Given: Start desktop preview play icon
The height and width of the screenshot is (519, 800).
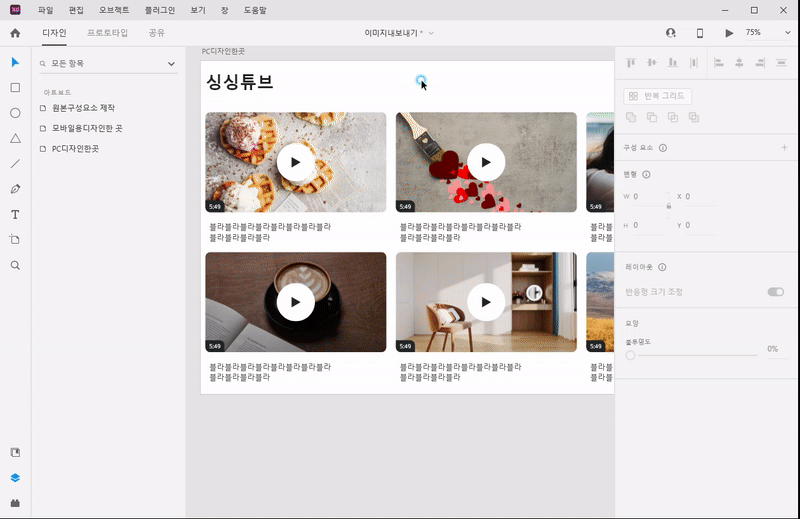Looking at the screenshot, I should click(x=729, y=33).
